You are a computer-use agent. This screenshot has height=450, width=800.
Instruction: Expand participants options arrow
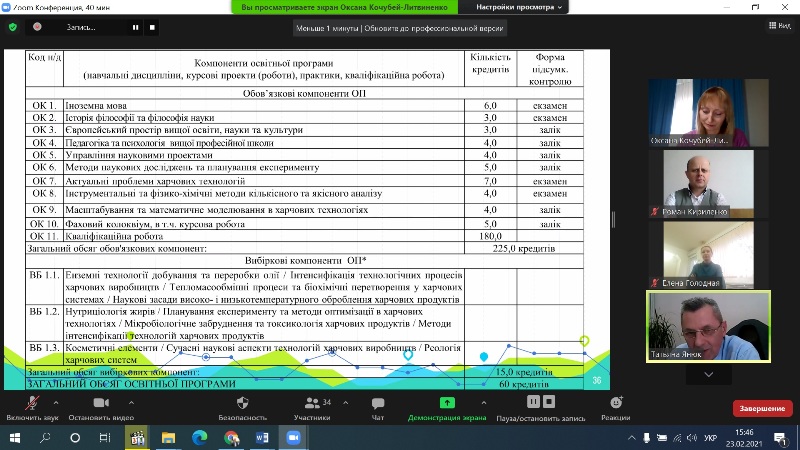point(345,403)
